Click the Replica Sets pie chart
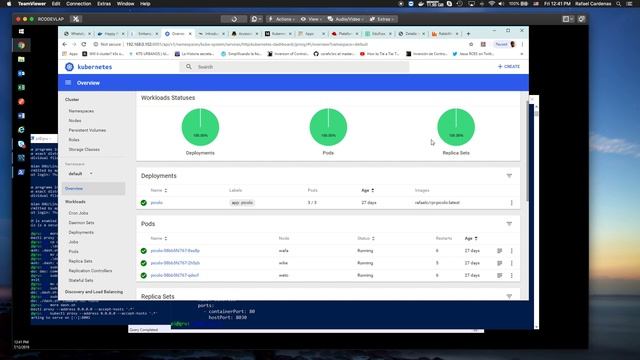Screen dimensions: 640x360 pyautogui.click(x=456, y=127)
